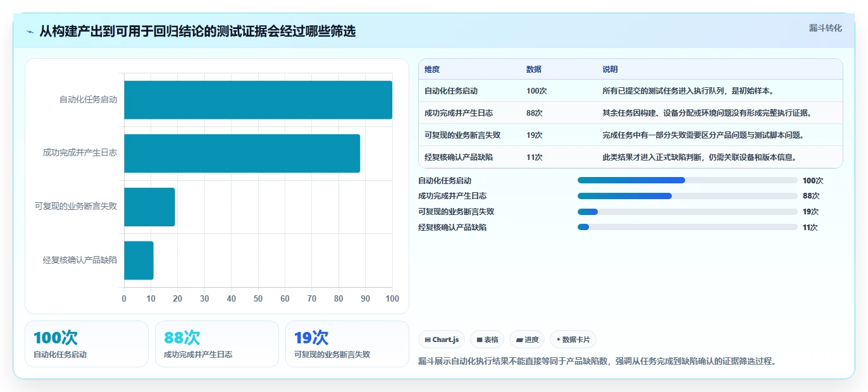The image size is (868, 392).
Task: Click table cell 可复现的业务断言失败
Action: (x=462, y=135)
